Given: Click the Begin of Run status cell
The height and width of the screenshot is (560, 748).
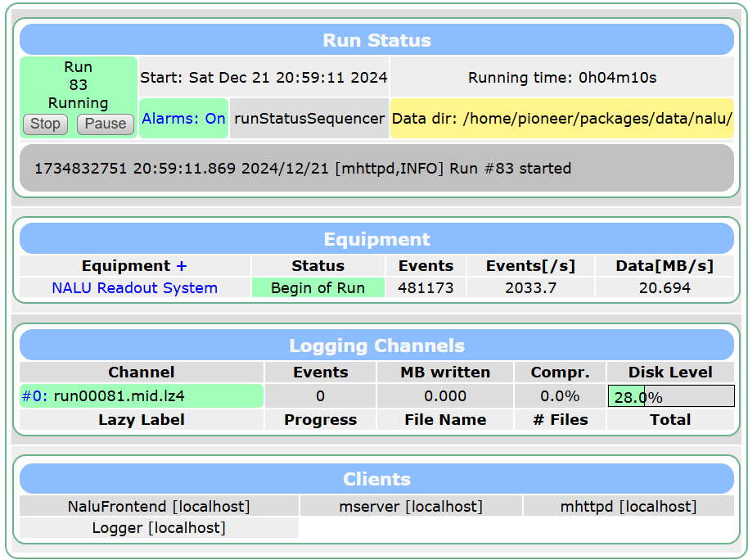Looking at the screenshot, I should pyautogui.click(x=318, y=288).
